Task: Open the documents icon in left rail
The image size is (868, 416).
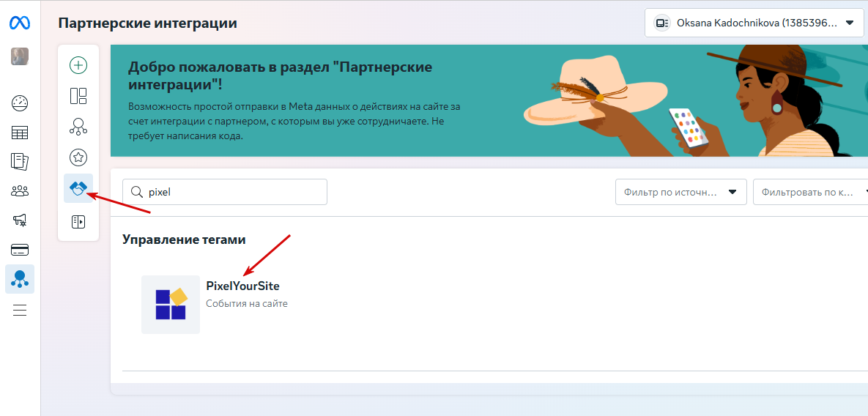Action: tap(20, 162)
